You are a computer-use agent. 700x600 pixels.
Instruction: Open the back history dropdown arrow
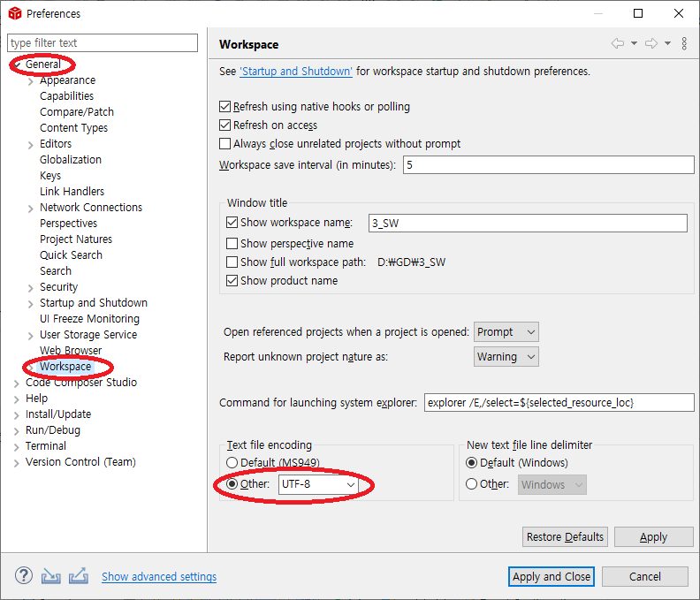[634, 43]
